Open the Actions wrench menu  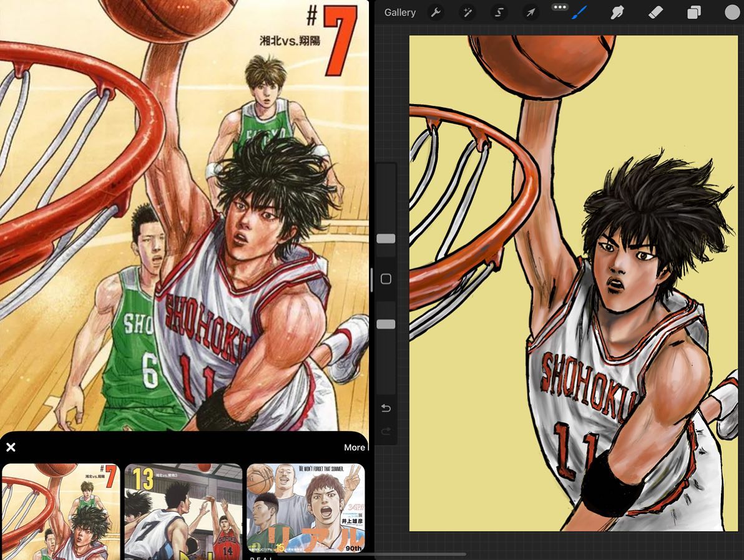pos(436,12)
